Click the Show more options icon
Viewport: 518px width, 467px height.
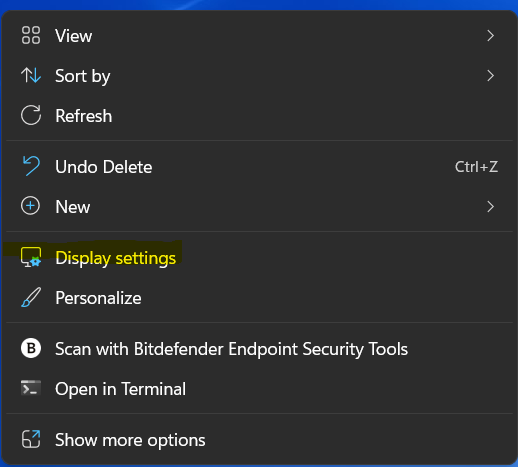tap(31, 439)
